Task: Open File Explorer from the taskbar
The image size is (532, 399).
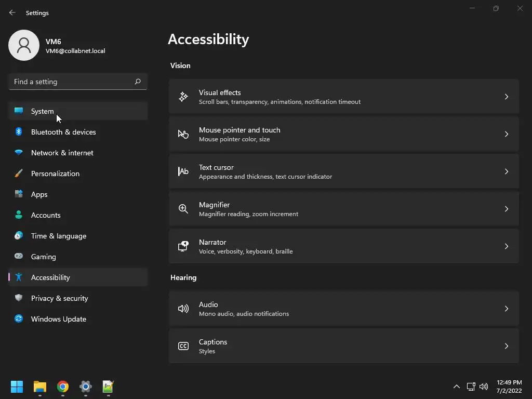Action: 40,387
